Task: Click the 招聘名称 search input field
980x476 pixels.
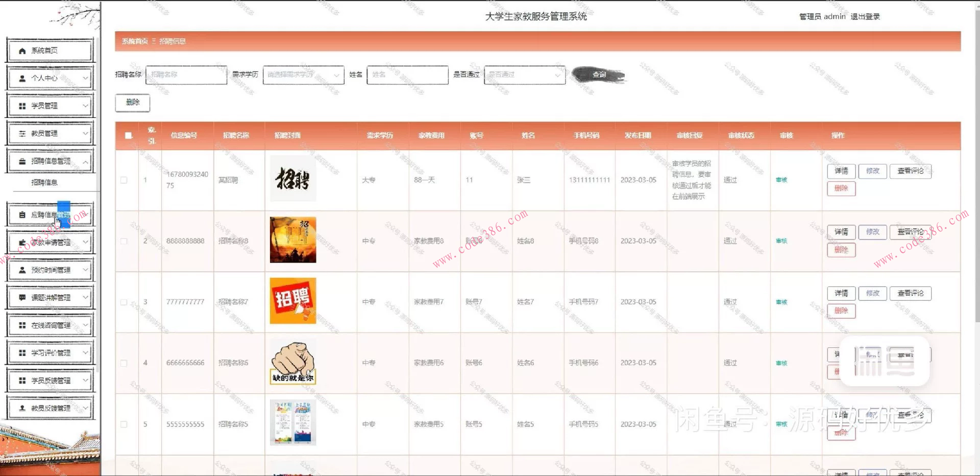Action: click(186, 75)
